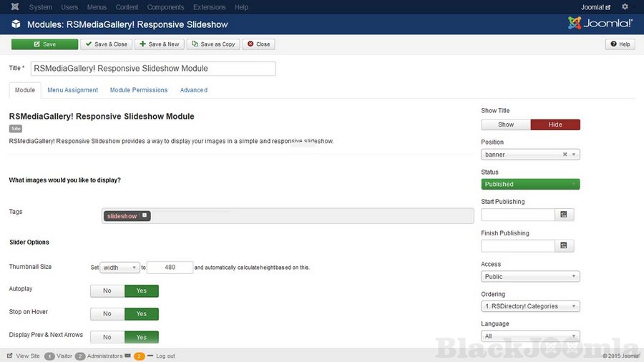Switch to the Menu Assignment tab
Viewport: 644px width, 362px height.
point(73,90)
